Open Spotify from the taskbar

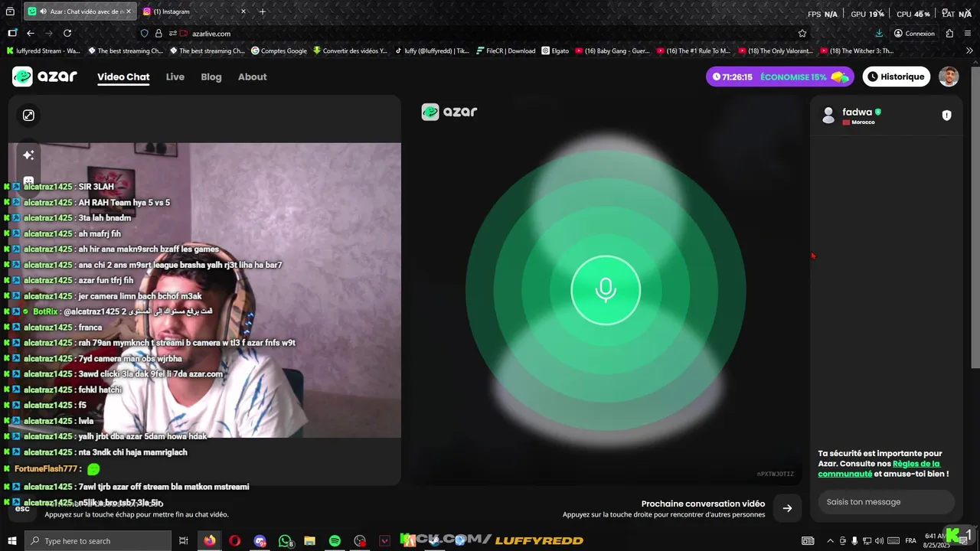pos(335,541)
